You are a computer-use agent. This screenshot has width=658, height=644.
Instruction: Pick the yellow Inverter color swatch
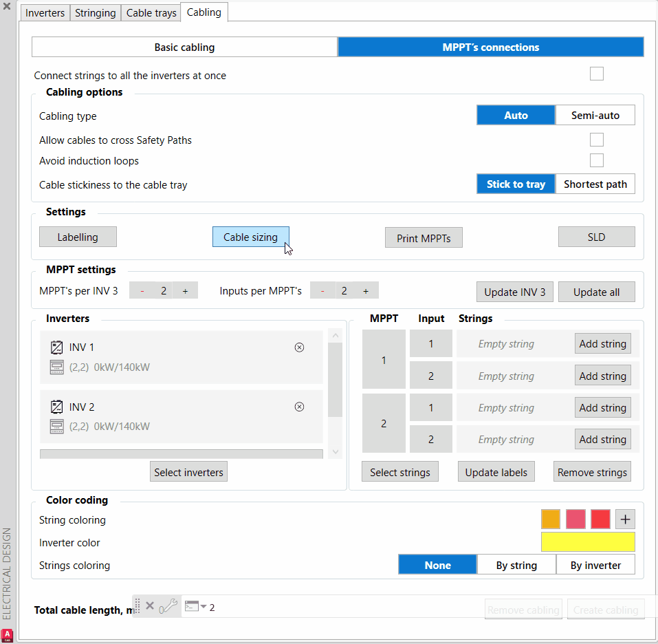[x=588, y=542]
